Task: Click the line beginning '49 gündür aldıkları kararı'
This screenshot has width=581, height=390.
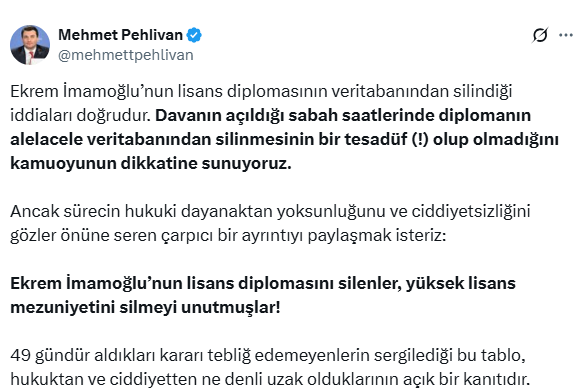Action: pos(268,356)
